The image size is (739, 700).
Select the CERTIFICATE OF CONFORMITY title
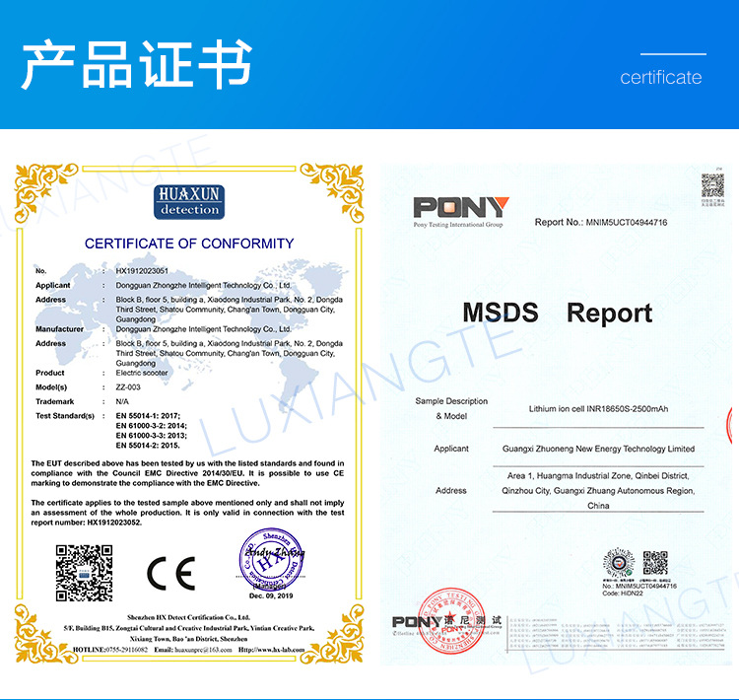coord(189,244)
